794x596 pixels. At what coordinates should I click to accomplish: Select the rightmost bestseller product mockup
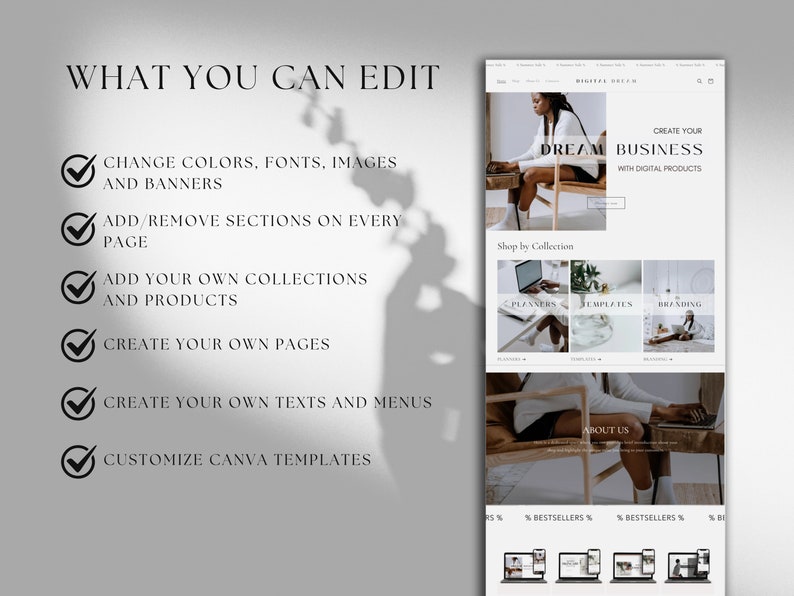coord(687,566)
